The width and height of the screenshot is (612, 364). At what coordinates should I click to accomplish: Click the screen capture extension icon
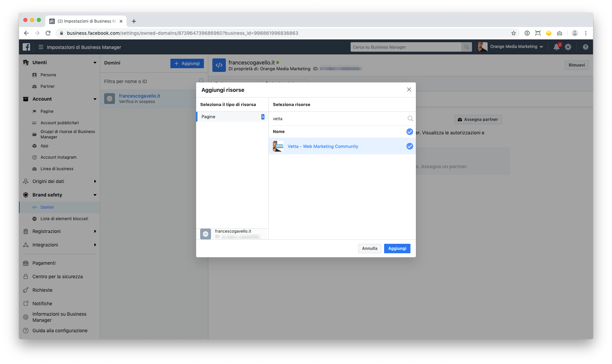(538, 33)
